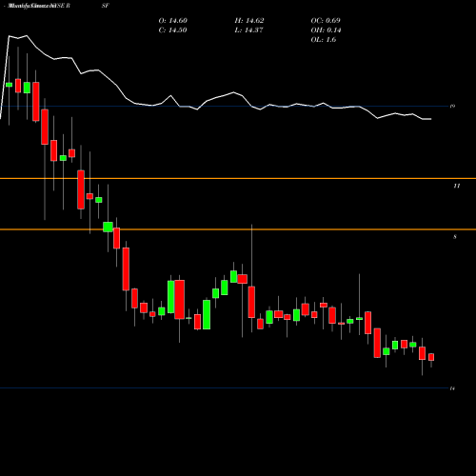
Task: Click the white moving average line
Action: (216, 98)
